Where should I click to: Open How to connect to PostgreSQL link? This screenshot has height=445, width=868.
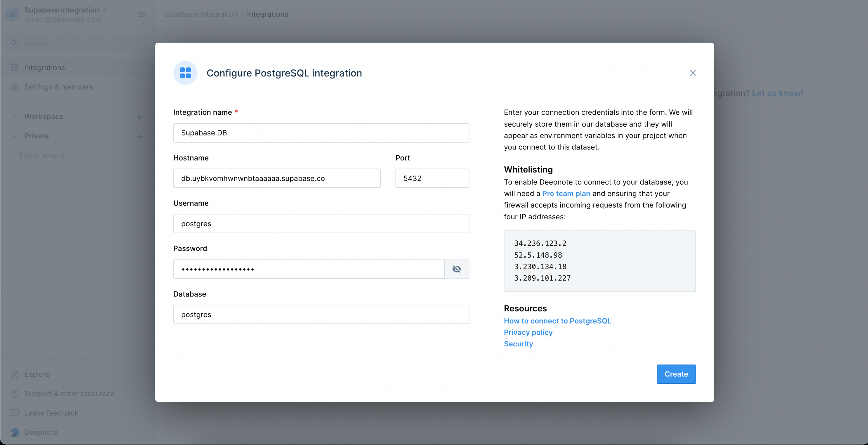(557, 321)
